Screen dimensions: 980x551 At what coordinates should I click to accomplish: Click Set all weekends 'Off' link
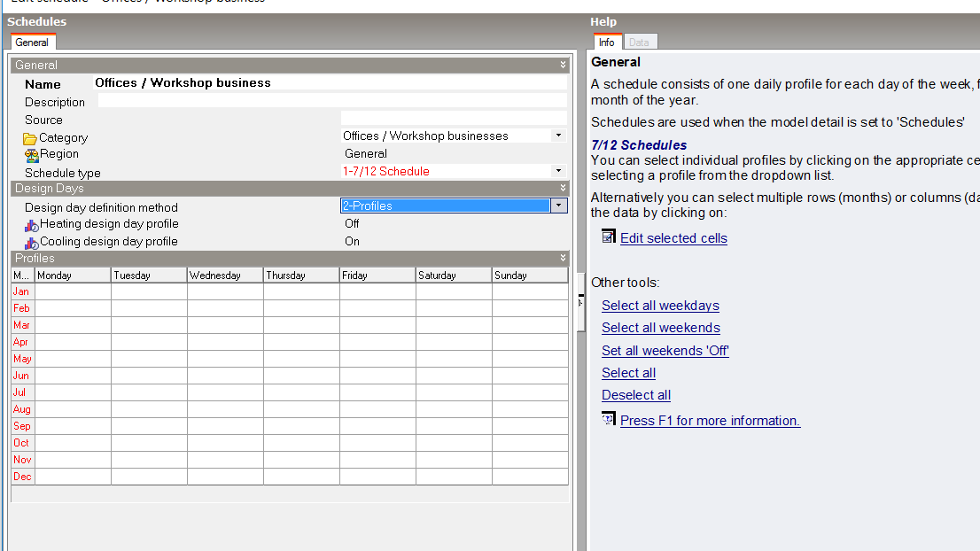665,351
